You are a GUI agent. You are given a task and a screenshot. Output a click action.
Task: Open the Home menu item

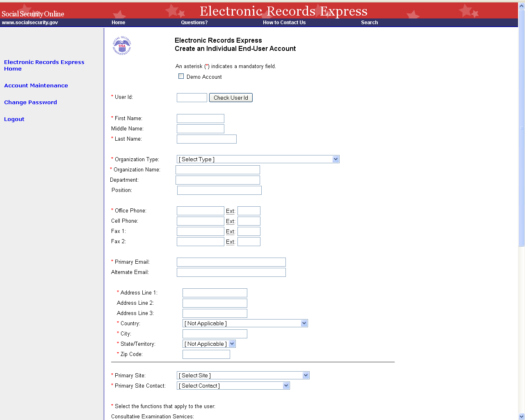pos(119,23)
